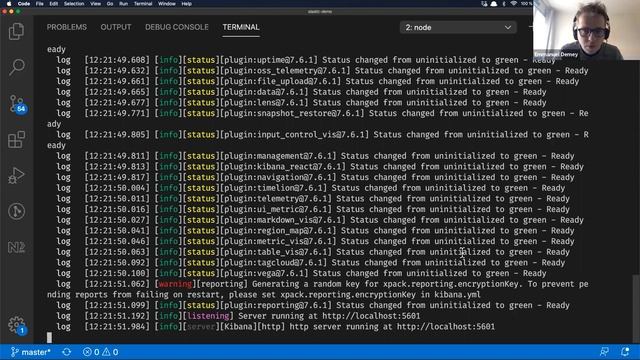Click 'plugin:uptime@7.6.1' log text

(x=270, y=60)
